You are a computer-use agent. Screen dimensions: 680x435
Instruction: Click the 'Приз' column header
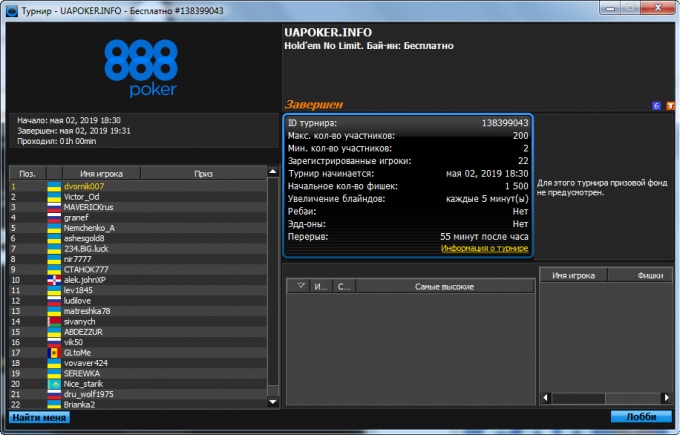point(203,173)
